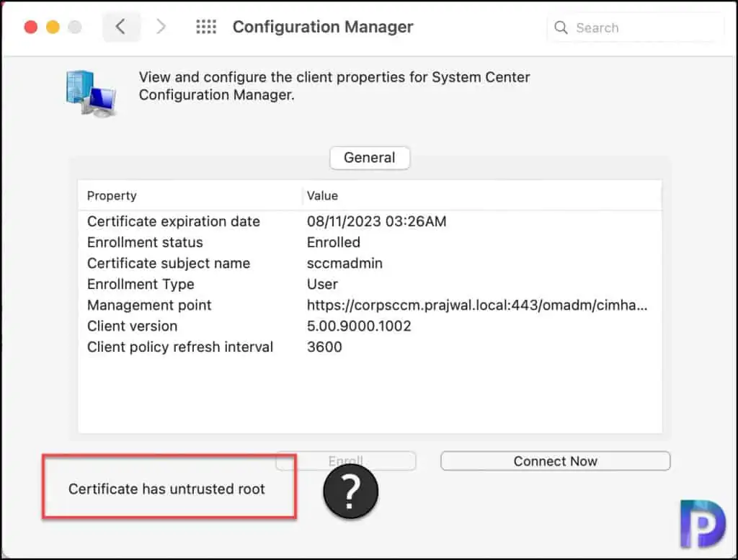Click the 5.00.9000.1002 version value
This screenshot has width=738, height=560.
(x=359, y=326)
